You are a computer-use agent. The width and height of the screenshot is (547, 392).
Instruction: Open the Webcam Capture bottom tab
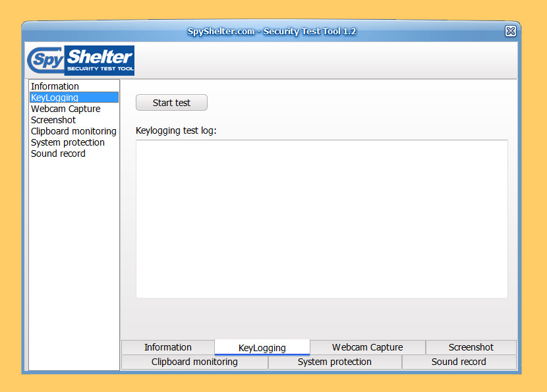point(367,347)
